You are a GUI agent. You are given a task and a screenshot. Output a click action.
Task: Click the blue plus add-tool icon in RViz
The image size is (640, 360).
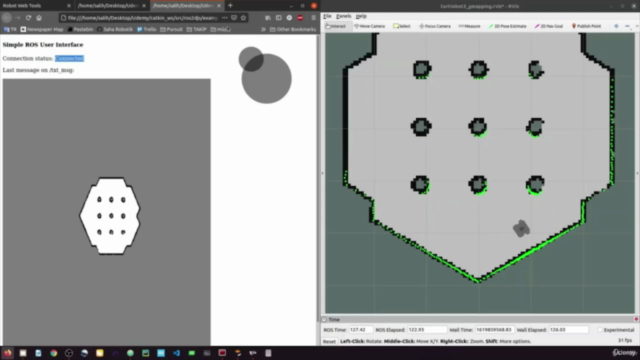pyautogui.click(x=616, y=26)
